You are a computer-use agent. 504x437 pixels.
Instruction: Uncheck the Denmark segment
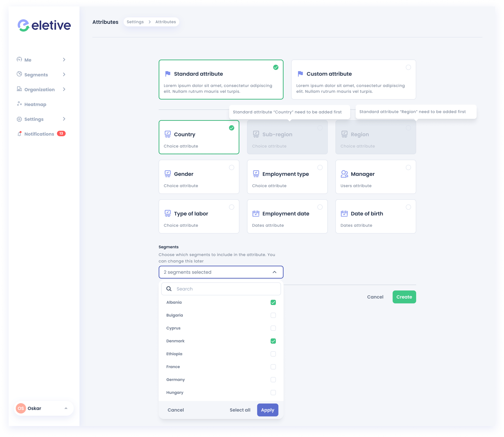point(273,341)
